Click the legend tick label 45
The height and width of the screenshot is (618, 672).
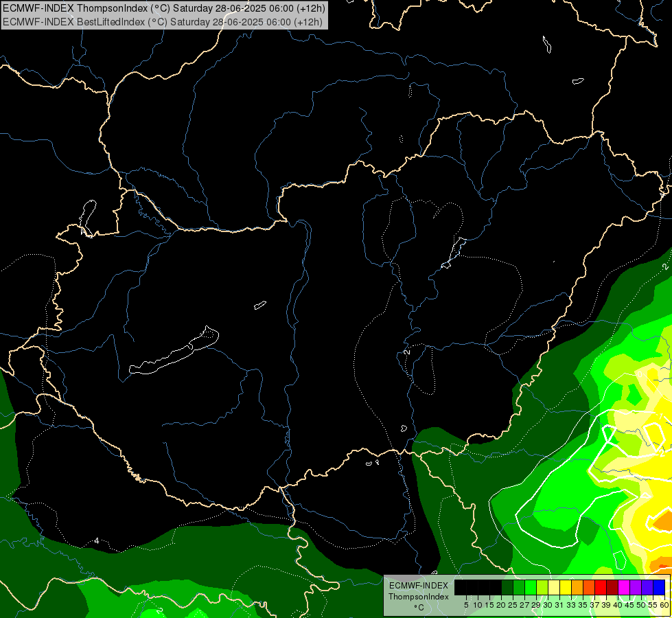[629, 605]
